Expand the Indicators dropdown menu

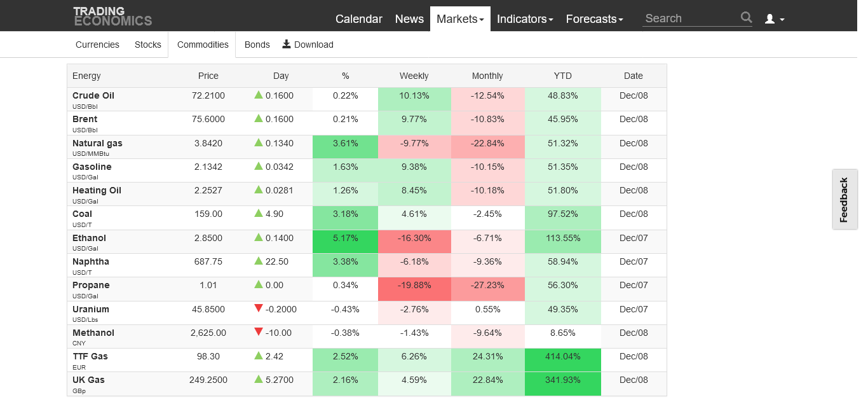coord(525,19)
